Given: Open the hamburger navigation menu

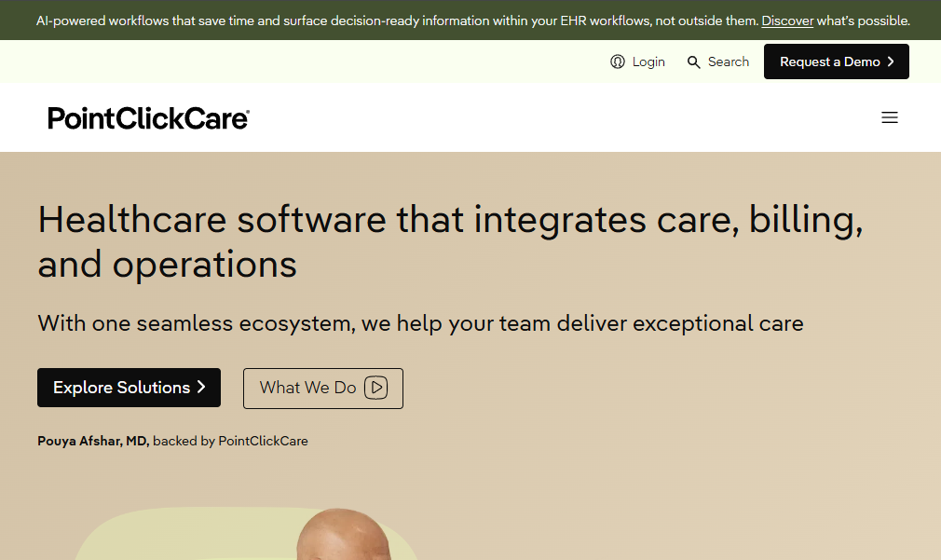Looking at the screenshot, I should tap(890, 117).
